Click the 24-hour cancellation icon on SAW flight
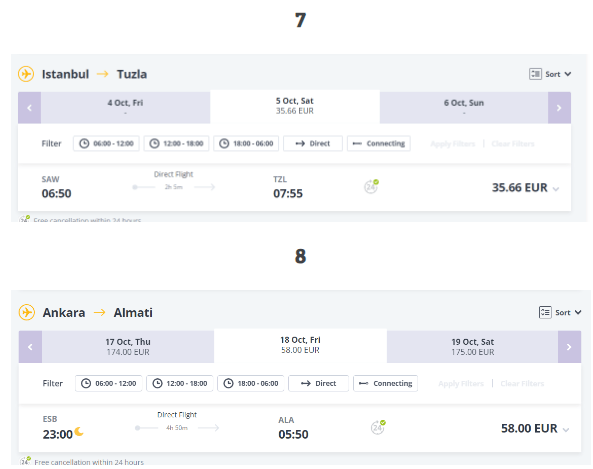593x469 pixels. tap(371, 186)
